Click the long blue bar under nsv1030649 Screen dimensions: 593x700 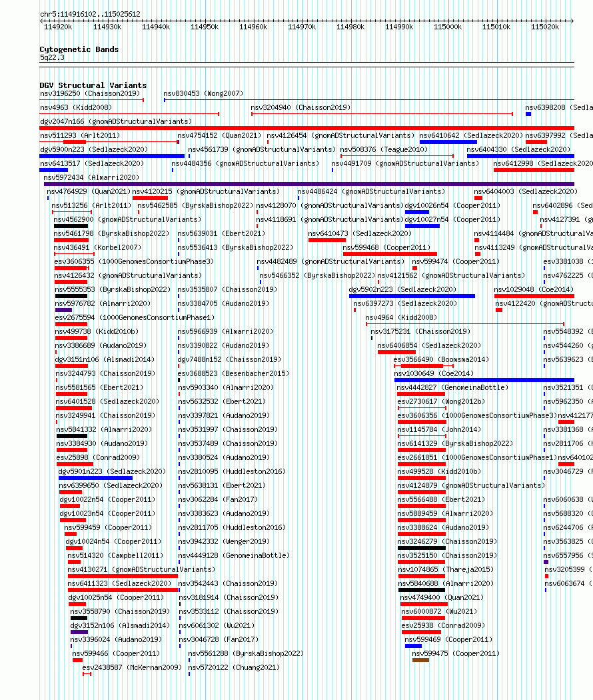click(484, 380)
